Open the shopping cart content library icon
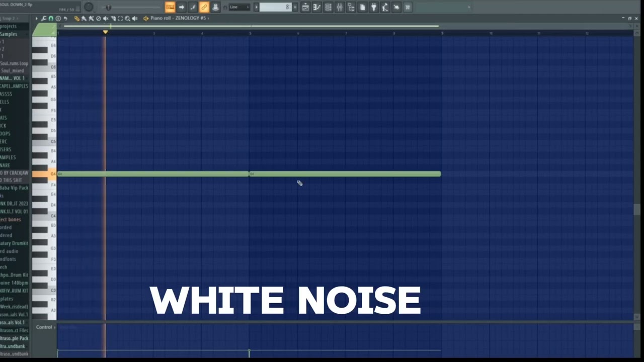 pyautogui.click(x=408, y=7)
